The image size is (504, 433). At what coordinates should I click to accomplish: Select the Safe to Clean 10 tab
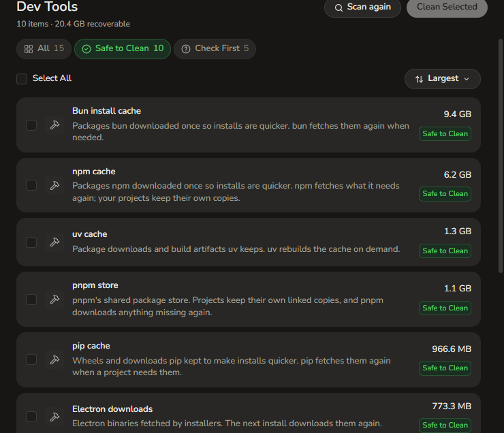coord(123,49)
